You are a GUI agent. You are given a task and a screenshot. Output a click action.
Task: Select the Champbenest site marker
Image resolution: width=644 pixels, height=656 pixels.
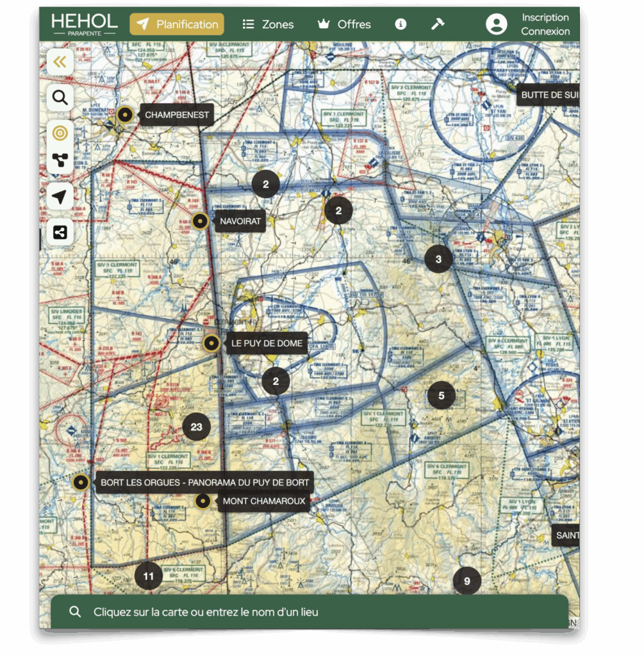[126, 115]
